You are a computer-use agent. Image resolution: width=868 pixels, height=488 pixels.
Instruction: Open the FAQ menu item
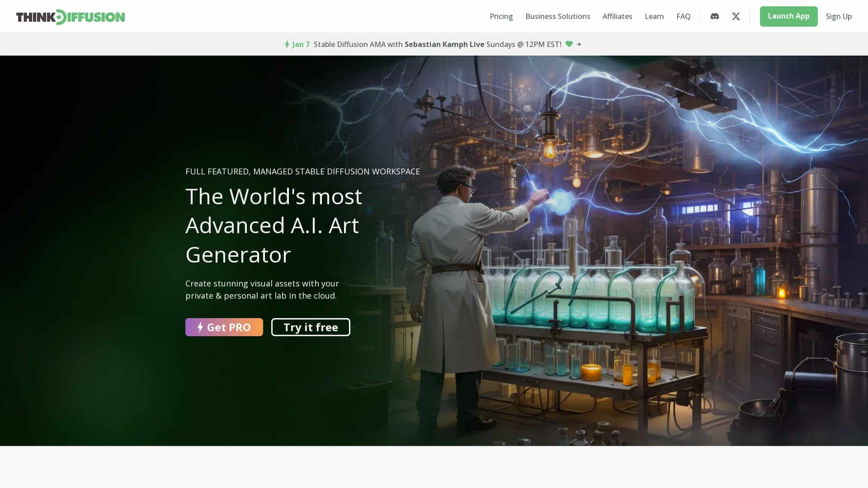pyautogui.click(x=683, y=16)
